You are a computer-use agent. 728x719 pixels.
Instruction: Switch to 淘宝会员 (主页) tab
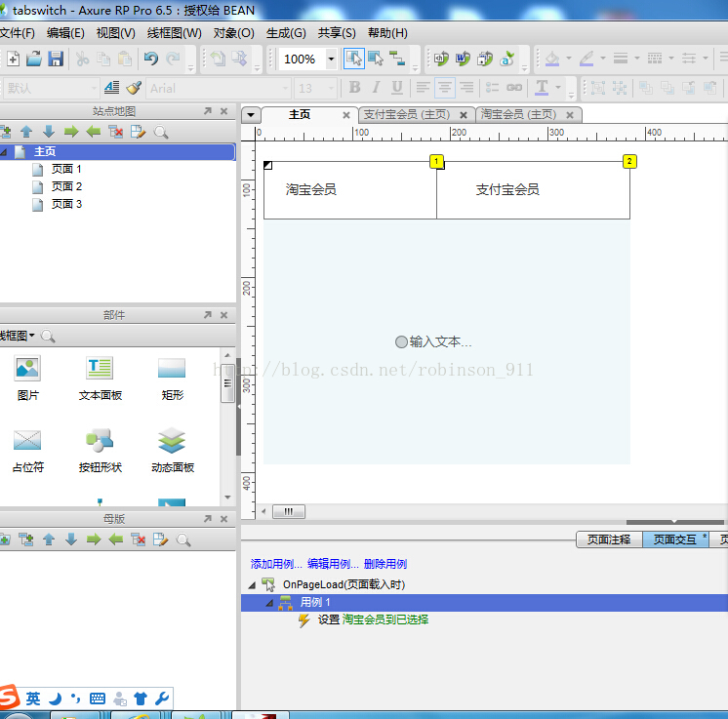tap(518, 114)
